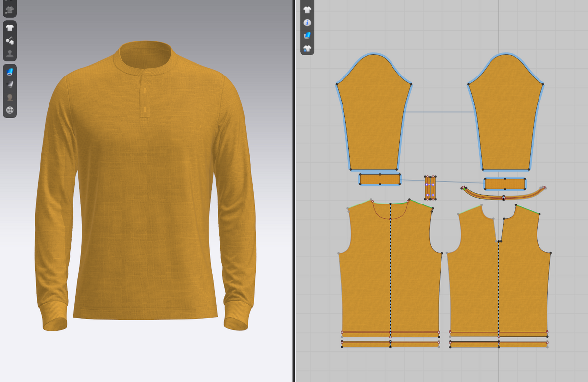The image size is (588, 382).
Task: Select the left sleeve pattern piece
Action: click(x=374, y=113)
